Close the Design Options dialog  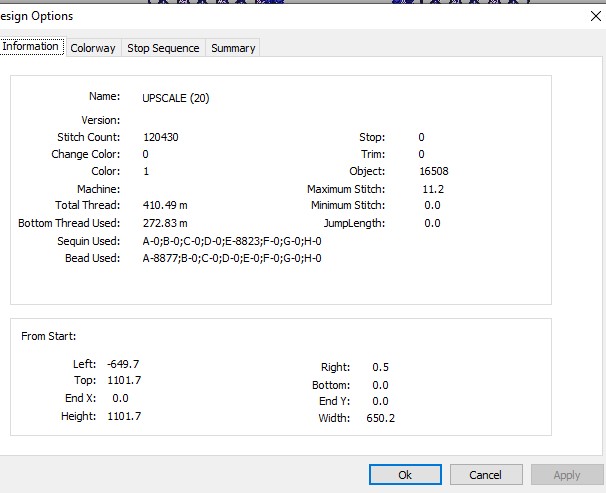click(x=596, y=16)
